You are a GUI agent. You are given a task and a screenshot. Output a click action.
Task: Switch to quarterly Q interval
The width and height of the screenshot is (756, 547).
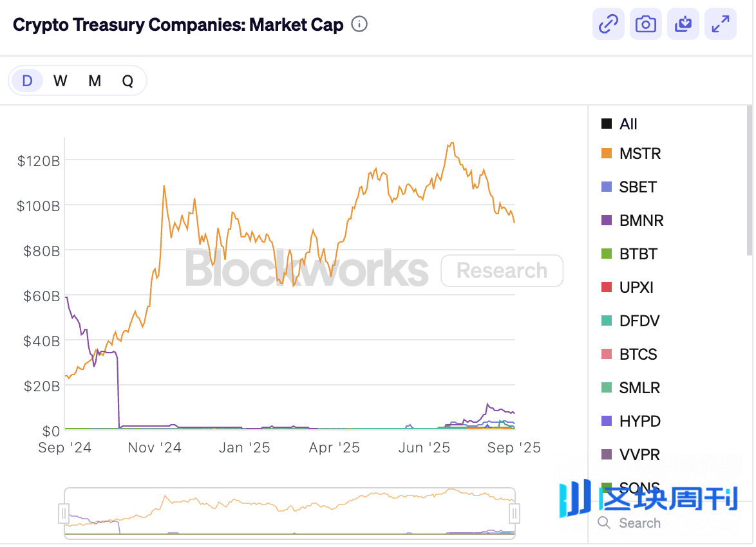click(x=128, y=80)
